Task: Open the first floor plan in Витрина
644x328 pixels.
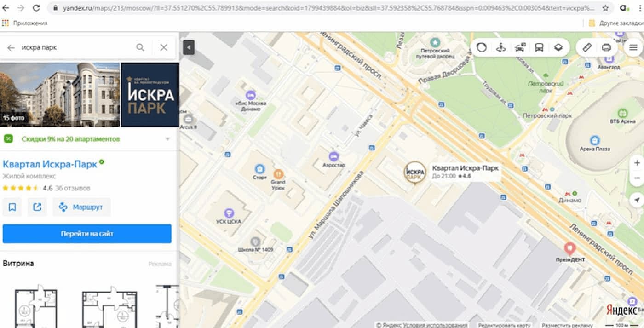Action: pyautogui.click(x=36, y=307)
